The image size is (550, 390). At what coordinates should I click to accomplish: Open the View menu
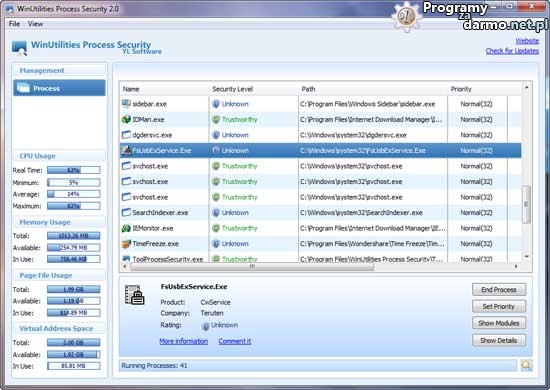click(x=35, y=24)
